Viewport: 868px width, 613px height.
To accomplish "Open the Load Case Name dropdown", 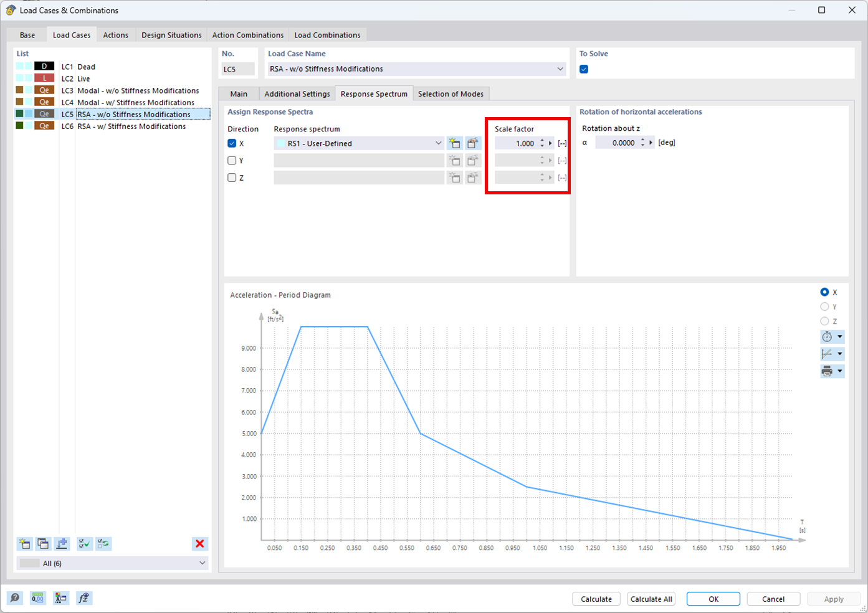I will point(560,69).
